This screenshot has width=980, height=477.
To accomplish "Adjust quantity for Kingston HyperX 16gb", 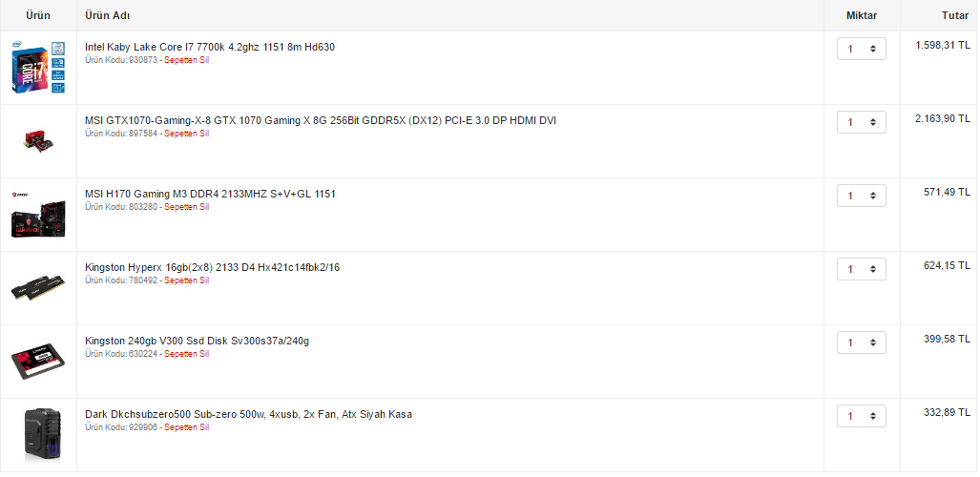I will 862,269.
